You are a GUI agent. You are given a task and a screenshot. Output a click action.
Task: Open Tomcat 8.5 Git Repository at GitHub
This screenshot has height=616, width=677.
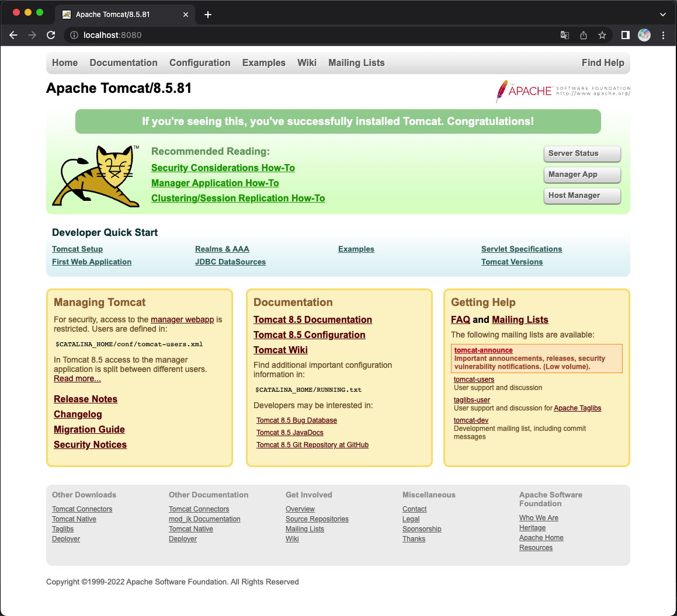313,444
